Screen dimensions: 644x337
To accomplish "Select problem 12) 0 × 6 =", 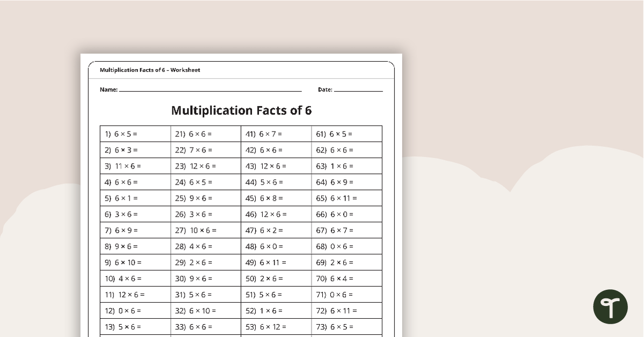I will pos(123,311).
